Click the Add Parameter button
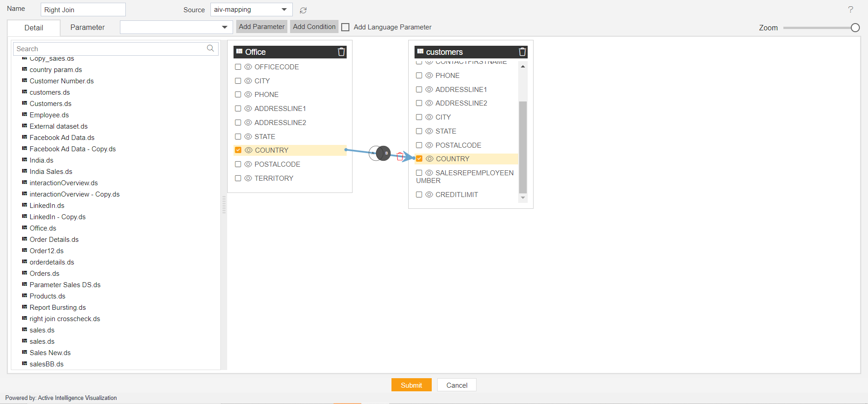The height and width of the screenshot is (404, 868). (262, 27)
